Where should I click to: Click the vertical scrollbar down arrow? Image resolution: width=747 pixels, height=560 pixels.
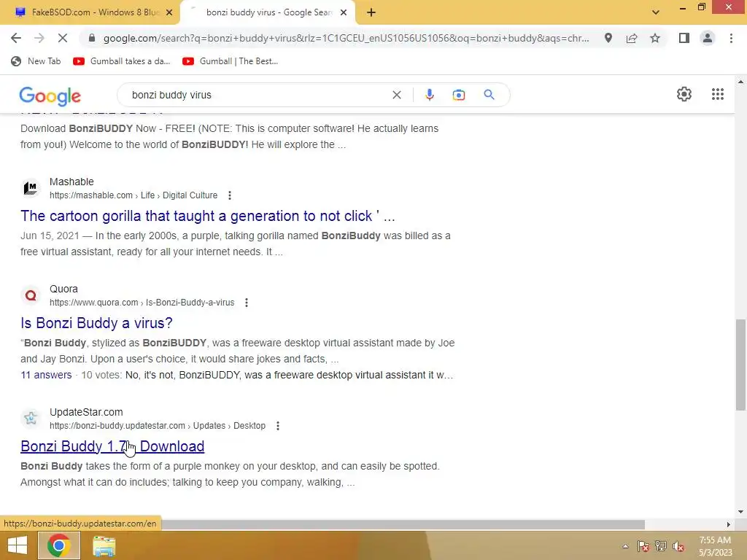pos(740,512)
